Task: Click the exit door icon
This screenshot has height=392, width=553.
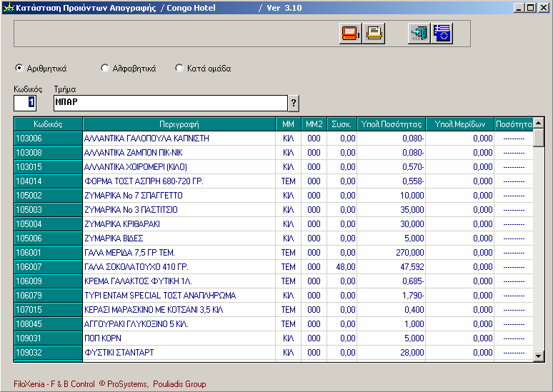Action: coord(419,34)
